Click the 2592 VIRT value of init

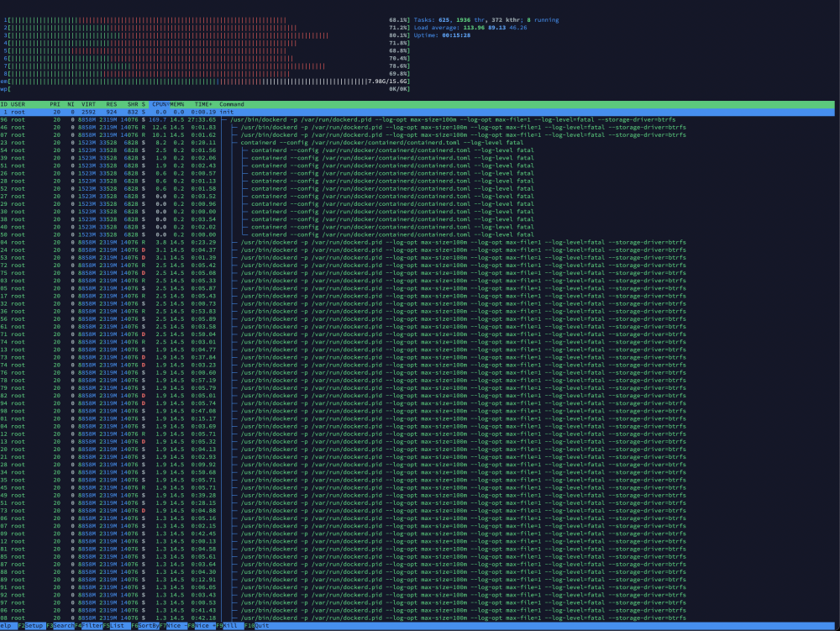(x=88, y=112)
